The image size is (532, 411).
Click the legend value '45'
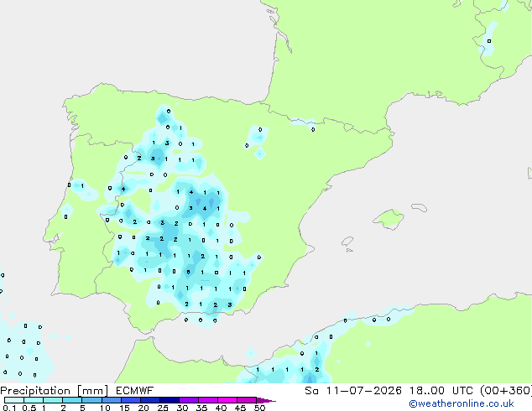[240, 408]
